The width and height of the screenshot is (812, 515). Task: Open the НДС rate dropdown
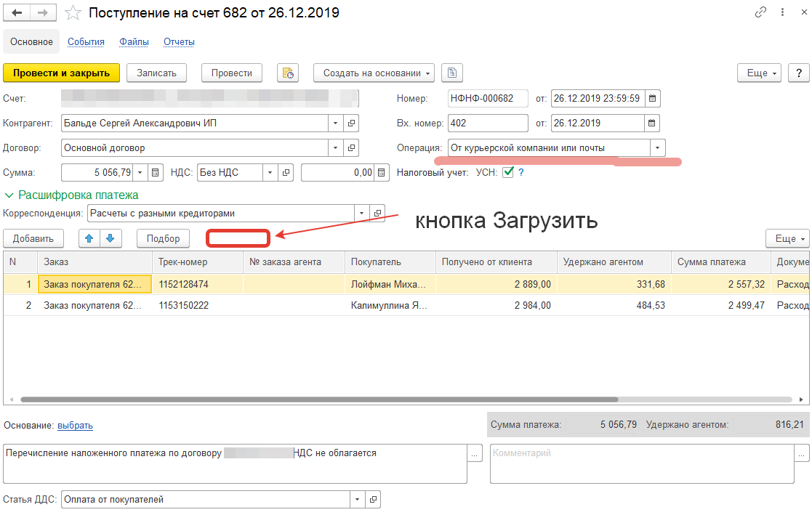click(x=269, y=173)
